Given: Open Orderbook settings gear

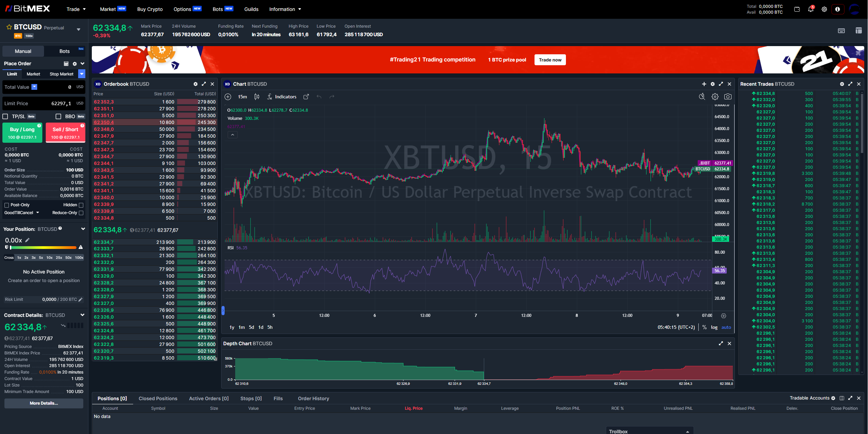Looking at the screenshot, I should pyautogui.click(x=196, y=84).
